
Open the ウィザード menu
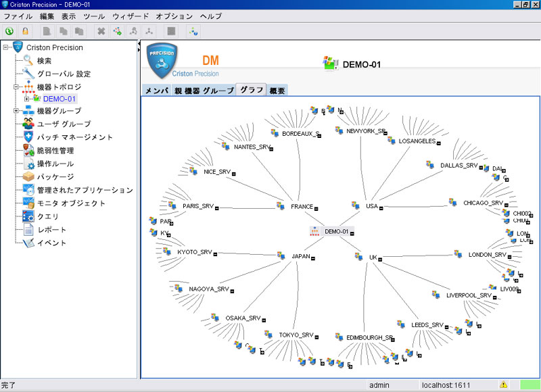(x=131, y=16)
